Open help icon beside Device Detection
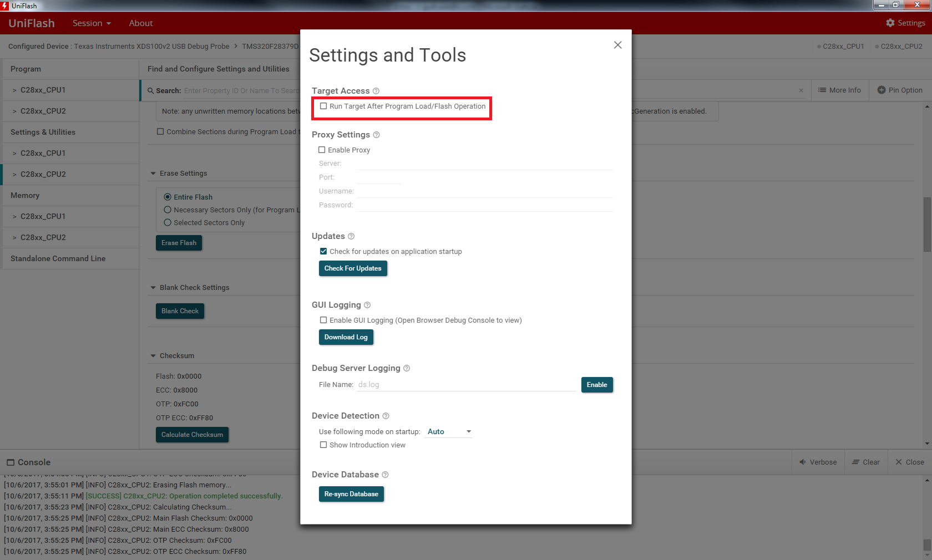This screenshot has height=560, width=932. pyautogui.click(x=386, y=416)
